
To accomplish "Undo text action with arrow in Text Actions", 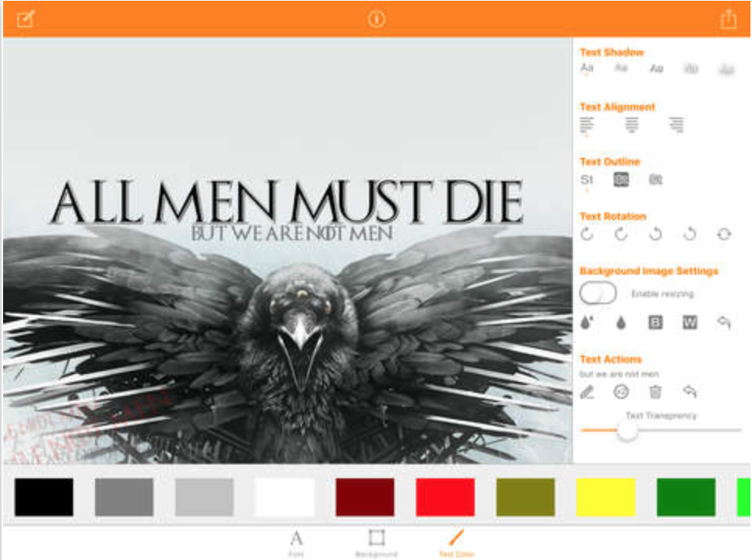I will coord(689,392).
